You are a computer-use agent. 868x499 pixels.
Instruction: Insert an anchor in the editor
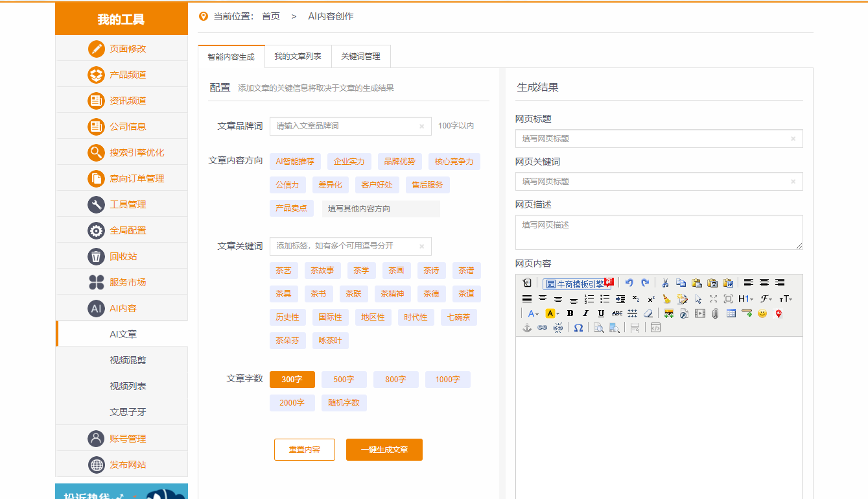(x=527, y=328)
